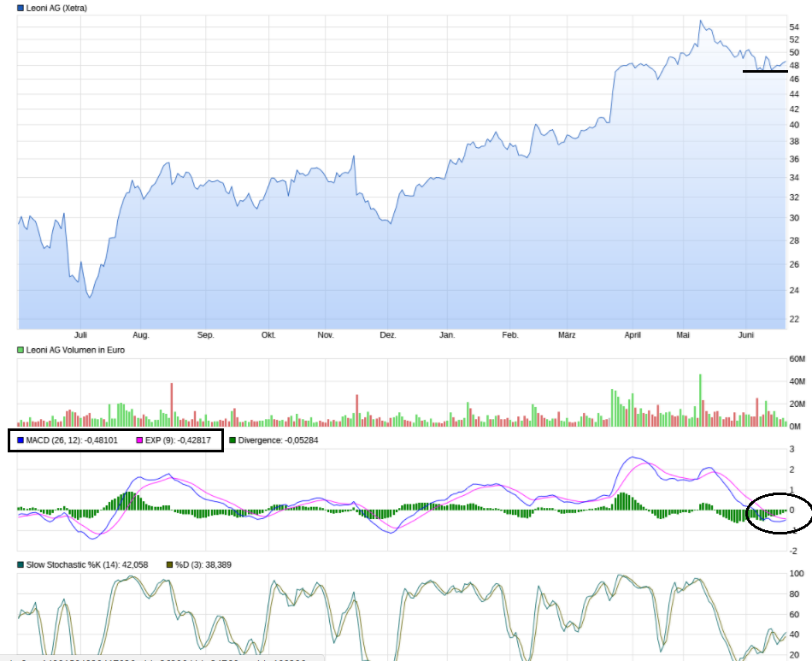
Task: Click the '100' value on Stochastic axis
Action: pos(797,574)
